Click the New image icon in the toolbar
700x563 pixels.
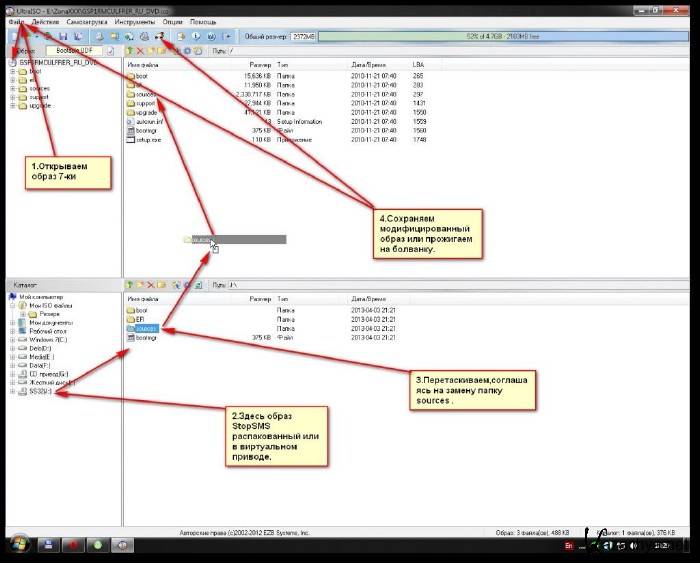pyautogui.click(x=13, y=35)
